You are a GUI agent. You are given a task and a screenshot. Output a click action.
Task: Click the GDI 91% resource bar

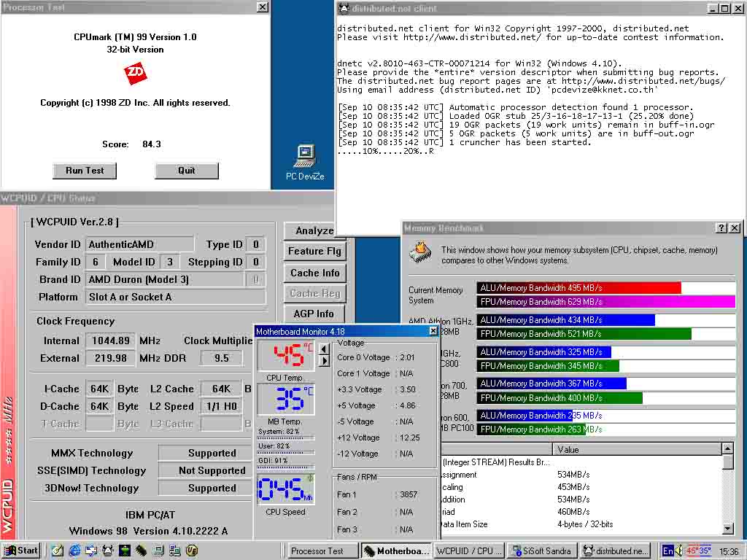286,467
